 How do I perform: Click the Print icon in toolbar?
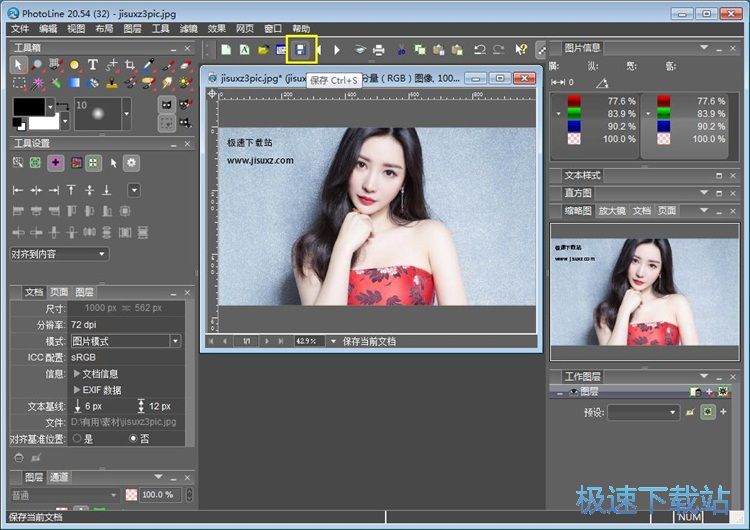point(379,49)
